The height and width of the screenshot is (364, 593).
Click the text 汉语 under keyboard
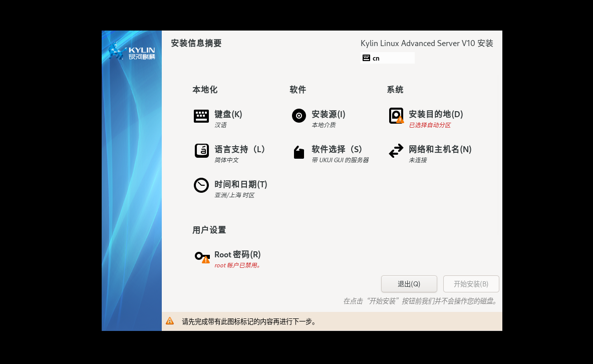click(220, 125)
